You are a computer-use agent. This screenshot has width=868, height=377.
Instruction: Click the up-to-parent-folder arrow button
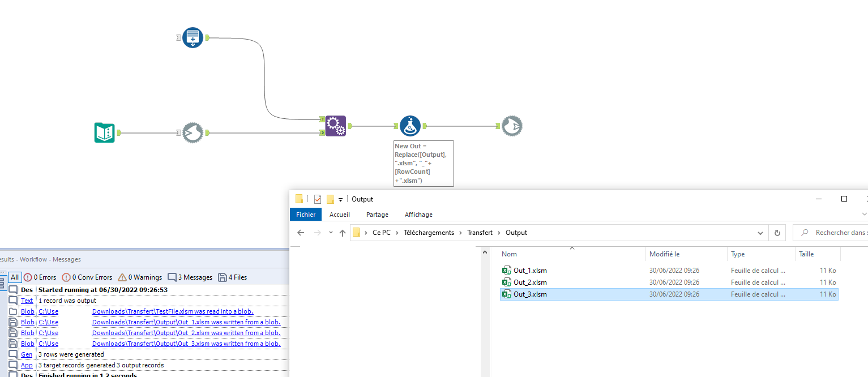[x=343, y=233]
